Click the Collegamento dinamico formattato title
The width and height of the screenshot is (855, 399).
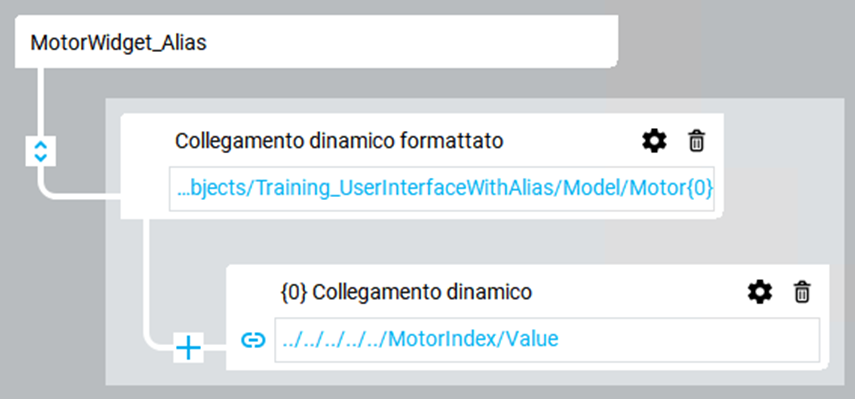point(339,141)
